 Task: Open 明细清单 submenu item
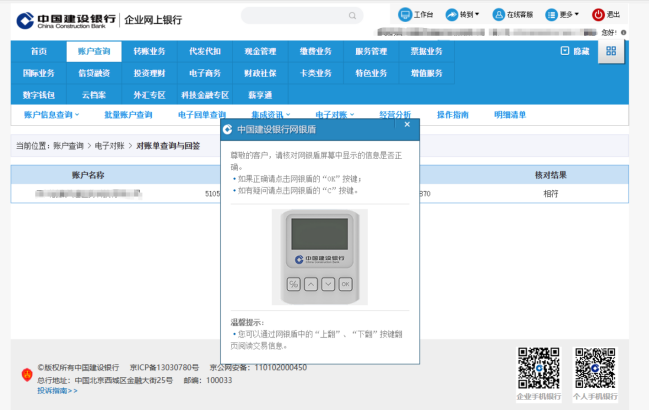click(x=510, y=115)
